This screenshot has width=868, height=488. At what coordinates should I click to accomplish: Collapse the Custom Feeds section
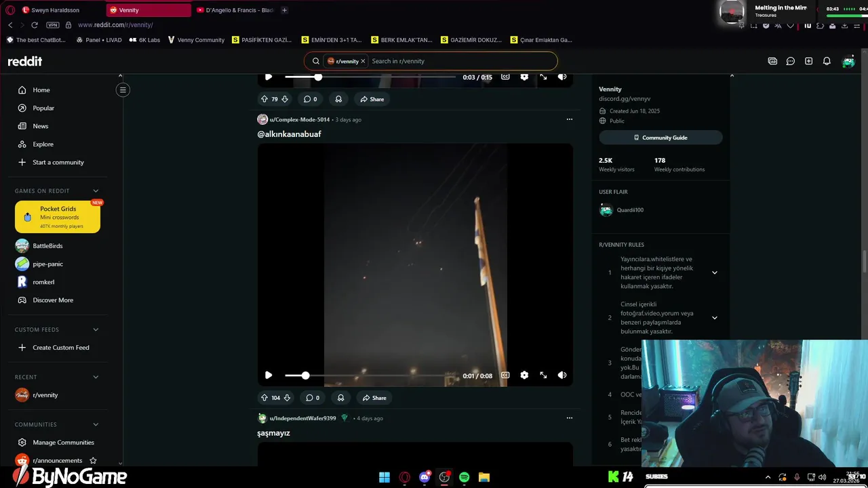pyautogui.click(x=96, y=329)
